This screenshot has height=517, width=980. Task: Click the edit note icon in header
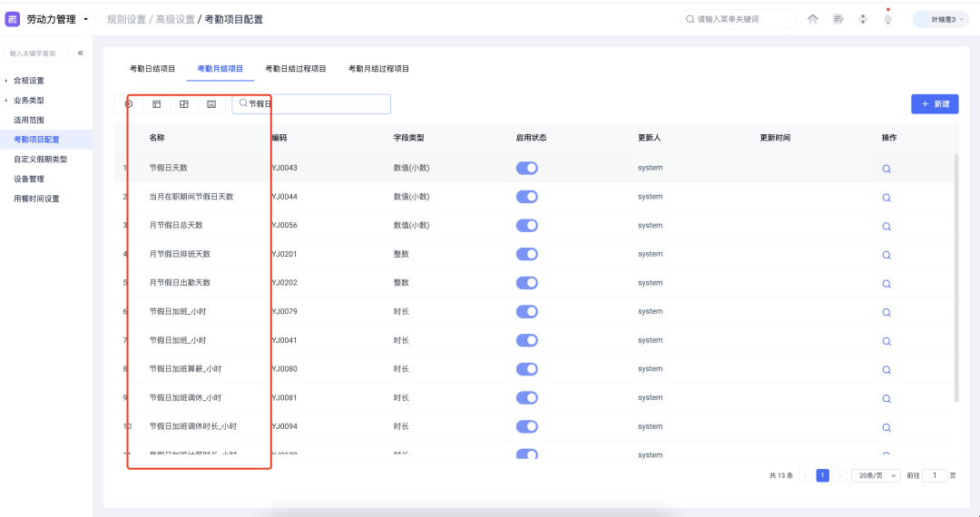(x=838, y=19)
